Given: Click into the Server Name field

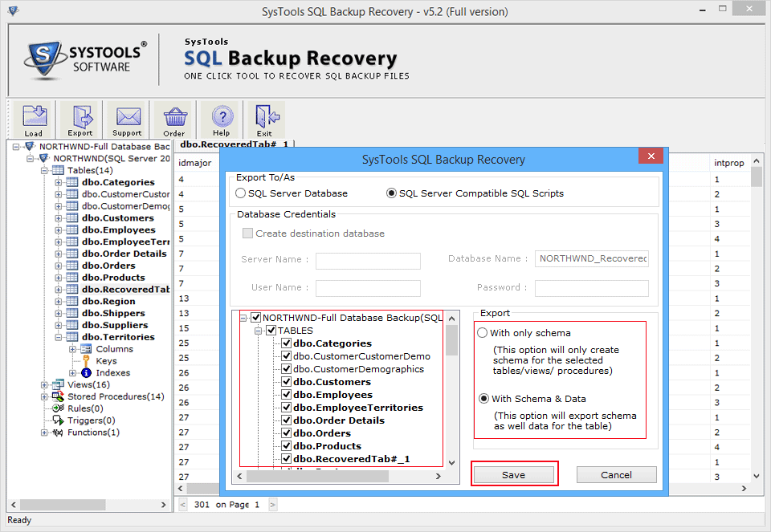Looking at the screenshot, I should click(368, 260).
